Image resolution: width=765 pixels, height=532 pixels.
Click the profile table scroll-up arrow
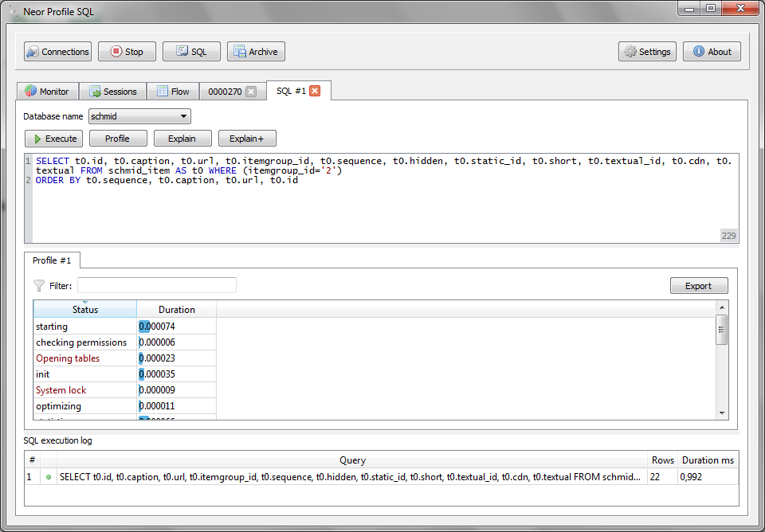[x=722, y=307]
